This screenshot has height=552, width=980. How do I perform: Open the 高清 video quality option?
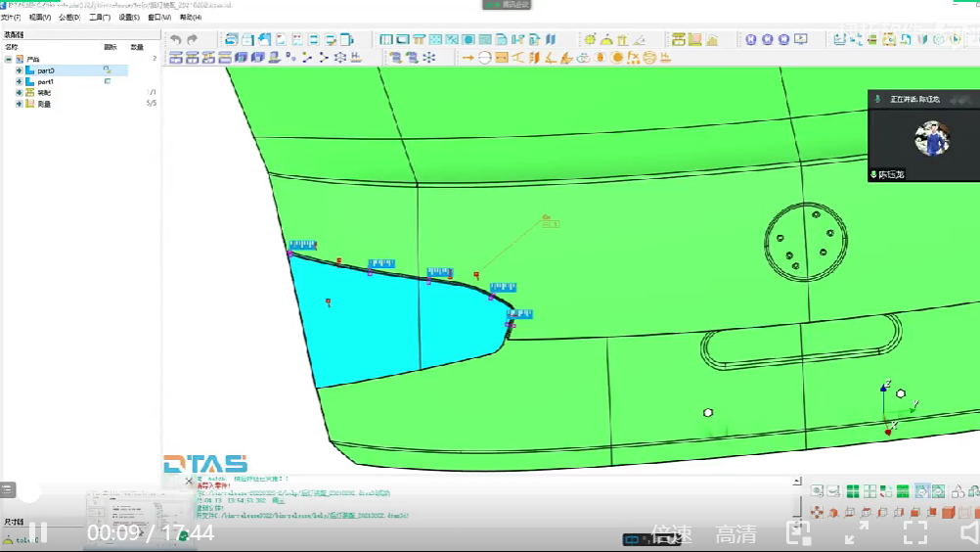pos(736,533)
